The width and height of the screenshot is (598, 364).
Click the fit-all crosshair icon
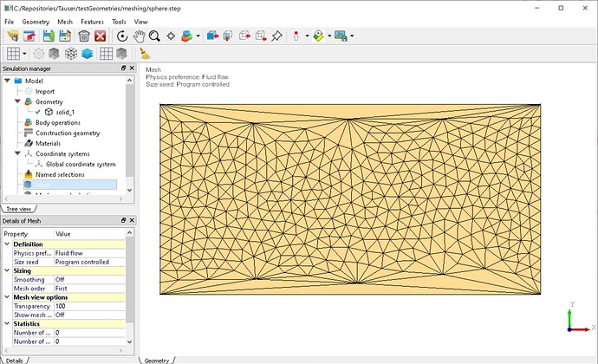pos(171,36)
